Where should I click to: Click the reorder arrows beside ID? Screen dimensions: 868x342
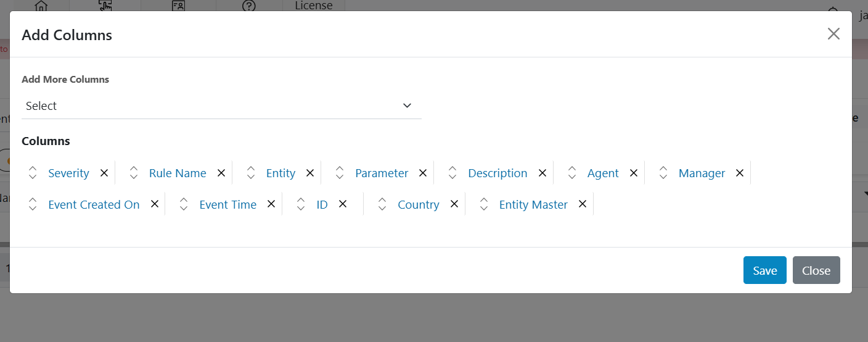coord(301,204)
